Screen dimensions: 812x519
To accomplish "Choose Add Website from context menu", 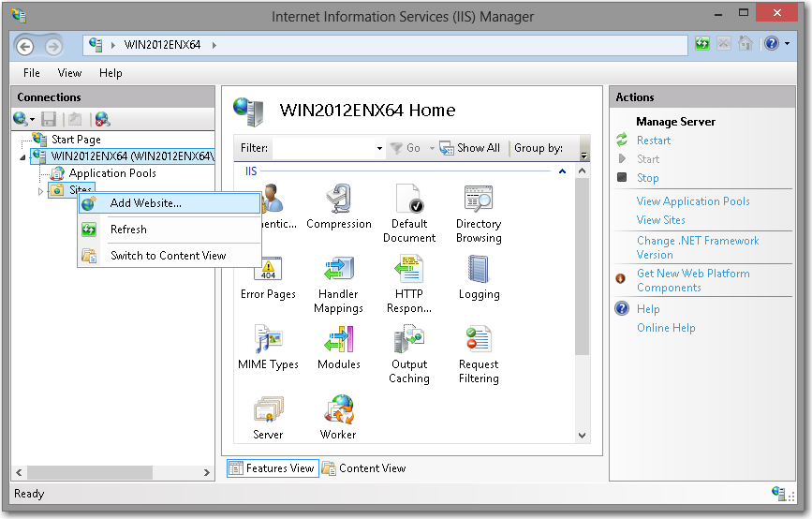I will coord(170,203).
